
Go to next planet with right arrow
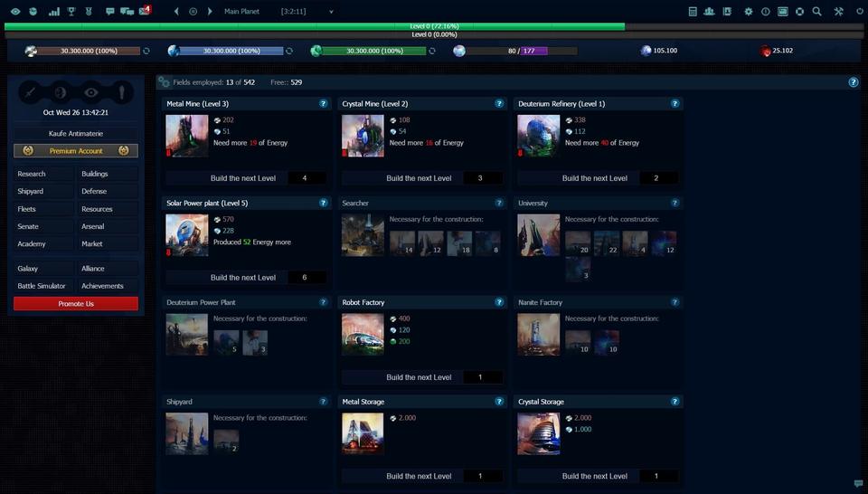click(210, 12)
